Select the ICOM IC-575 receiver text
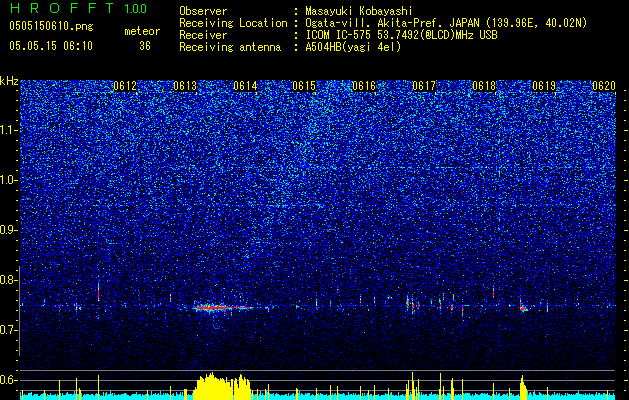The image size is (629, 400). click(x=401, y=35)
